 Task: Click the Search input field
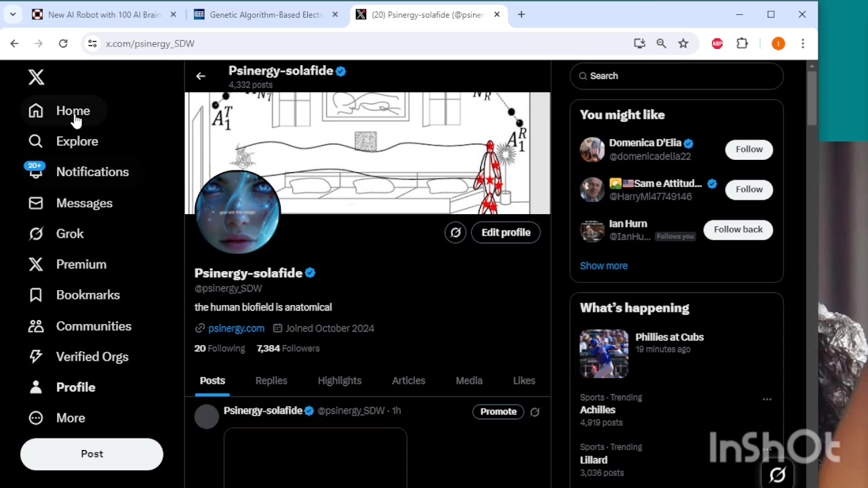678,76
